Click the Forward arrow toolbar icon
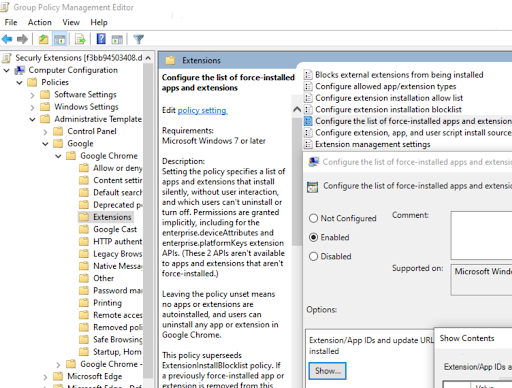Viewport: 512px width, 388px height. pyautogui.click(x=22, y=39)
